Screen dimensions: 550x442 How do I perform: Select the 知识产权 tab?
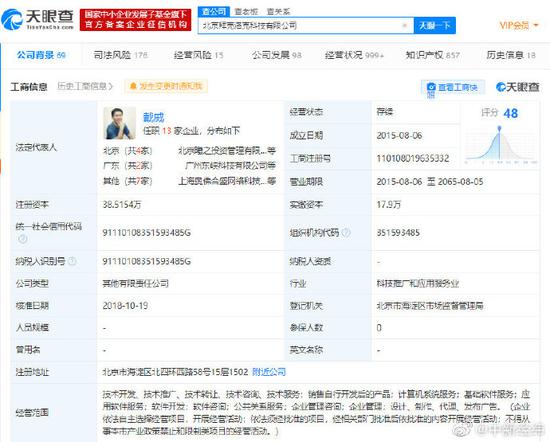click(432, 55)
